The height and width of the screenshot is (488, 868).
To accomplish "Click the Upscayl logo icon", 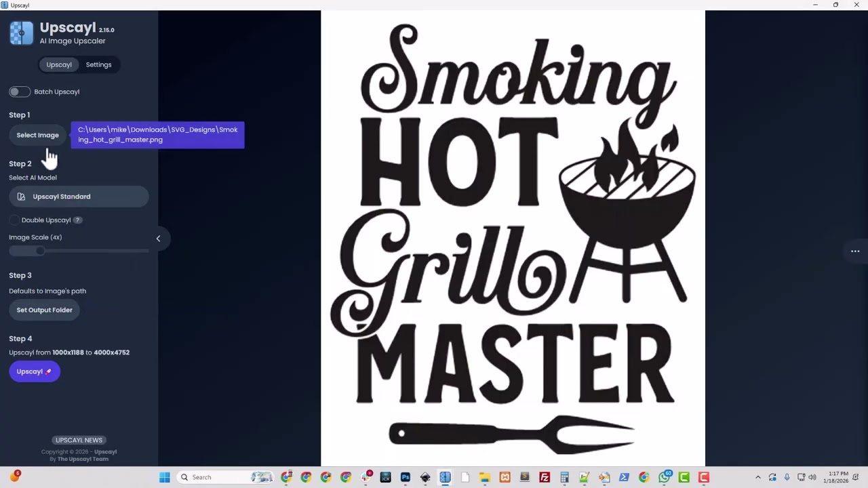I will [21, 33].
